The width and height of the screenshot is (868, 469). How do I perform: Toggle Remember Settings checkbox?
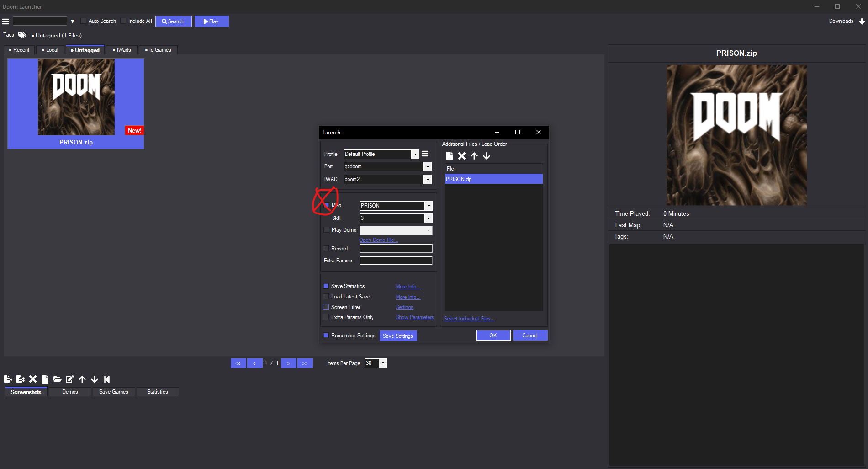click(x=326, y=336)
